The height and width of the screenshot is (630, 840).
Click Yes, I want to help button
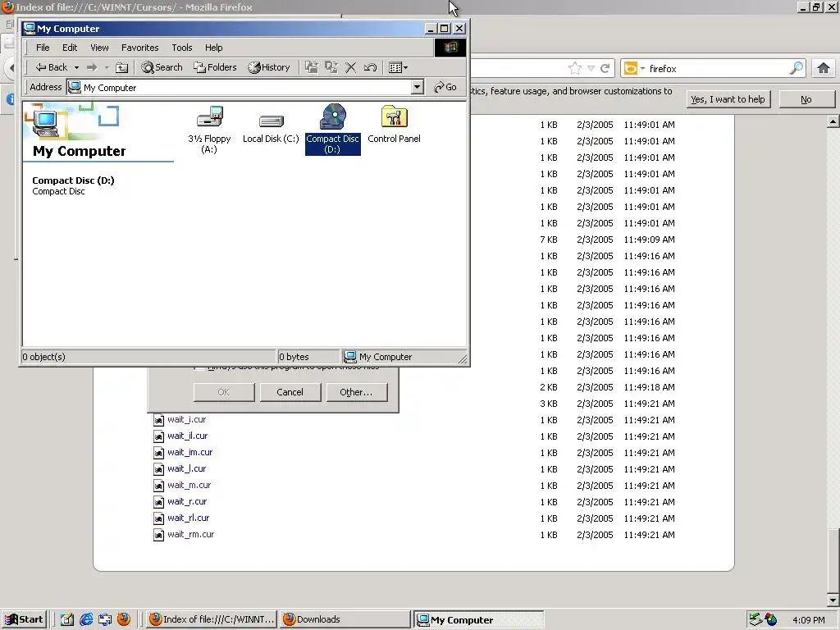point(728,99)
